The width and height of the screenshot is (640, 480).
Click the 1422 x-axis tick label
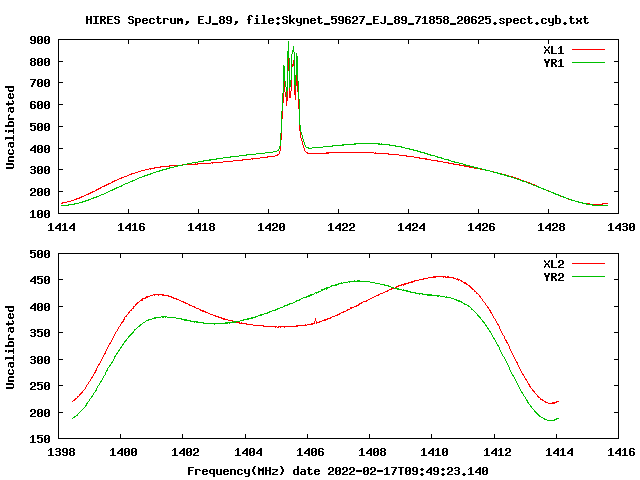pyautogui.click(x=341, y=227)
